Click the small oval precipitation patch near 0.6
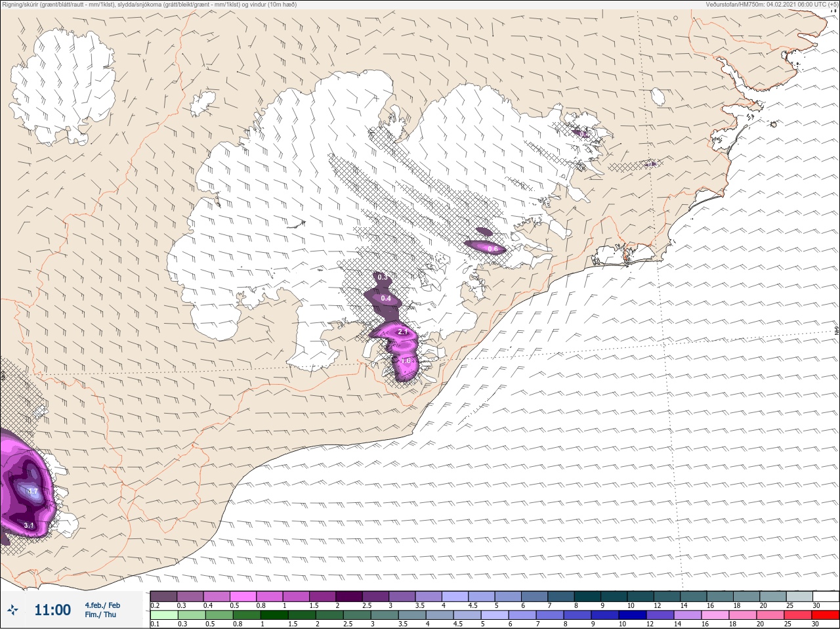Image resolution: width=840 pixels, height=629 pixels. [x=484, y=231]
